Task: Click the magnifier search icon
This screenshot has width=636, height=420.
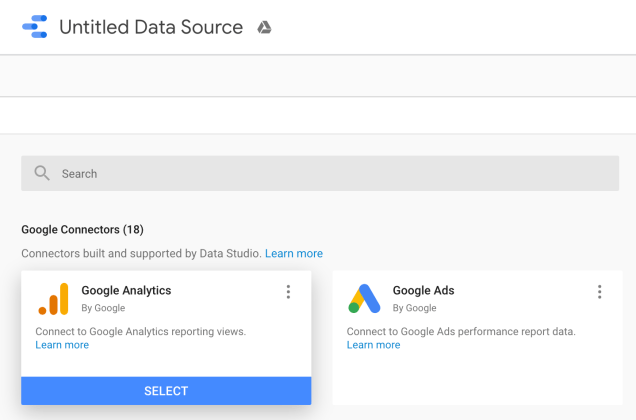Action: click(42, 173)
